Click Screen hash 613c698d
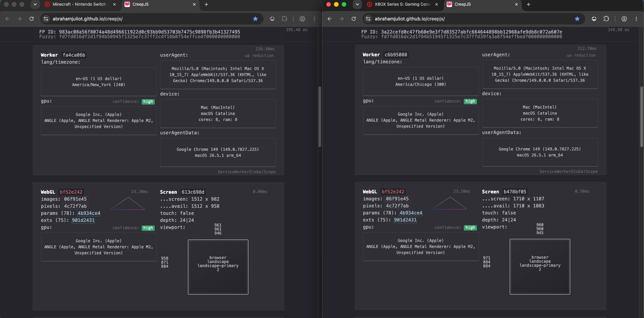 point(193,192)
